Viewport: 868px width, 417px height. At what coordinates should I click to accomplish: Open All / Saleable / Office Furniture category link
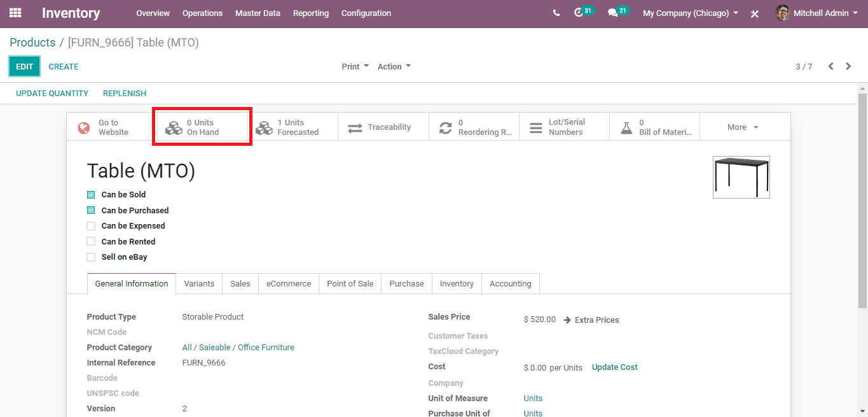click(x=238, y=348)
